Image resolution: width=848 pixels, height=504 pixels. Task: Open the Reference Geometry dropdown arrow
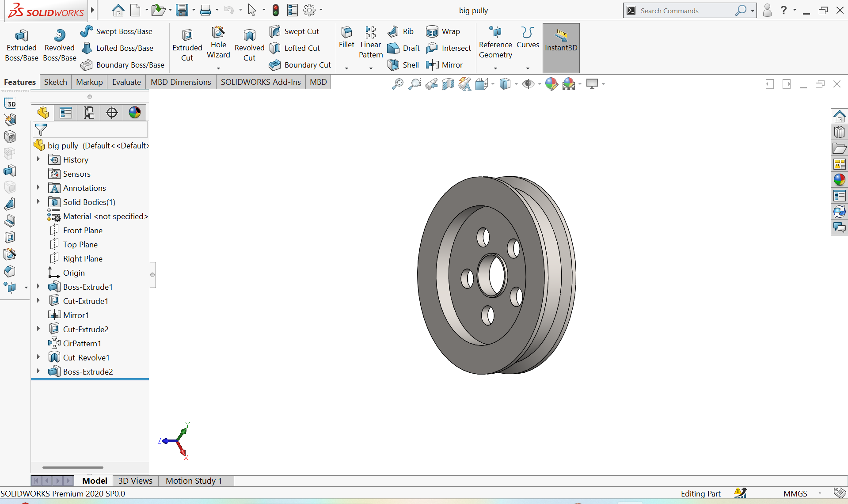[495, 68]
